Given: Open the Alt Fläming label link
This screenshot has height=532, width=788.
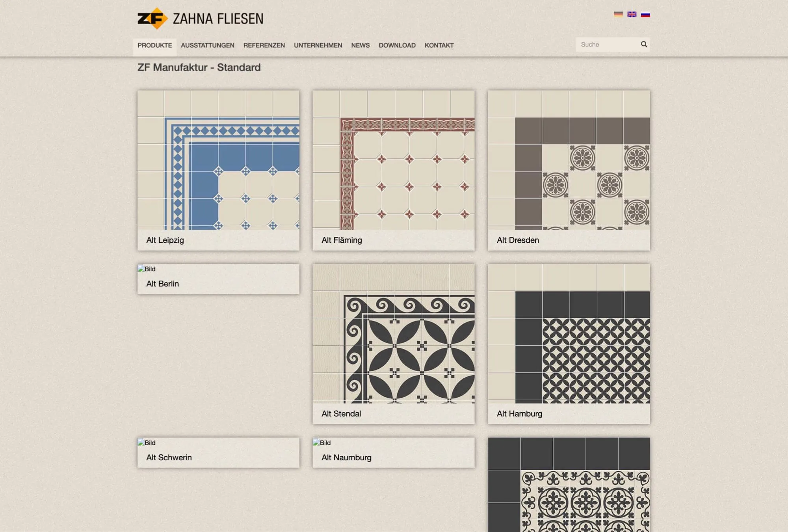Looking at the screenshot, I should [342, 240].
